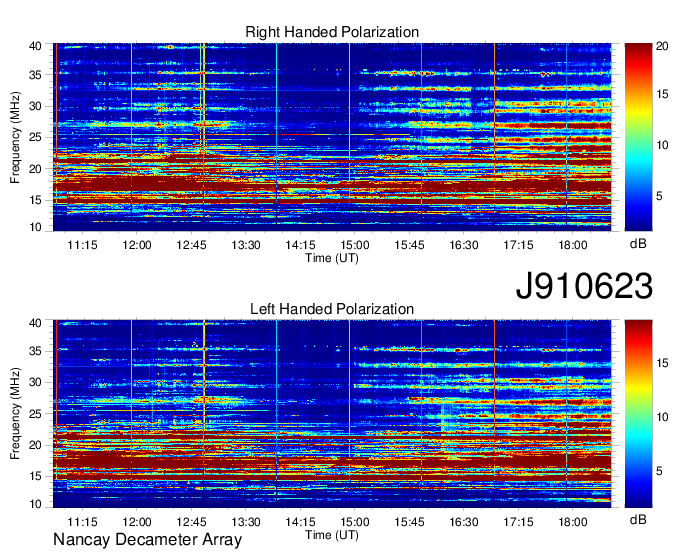680x552 pixels.
Task: Click the Left Handed plot's color scale bar
Action: pyautogui.click(x=638, y=414)
